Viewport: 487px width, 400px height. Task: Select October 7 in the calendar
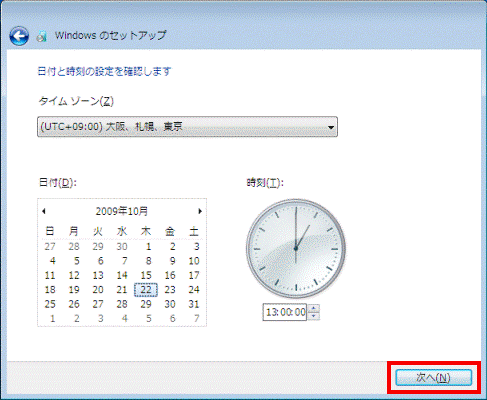(124, 261)
